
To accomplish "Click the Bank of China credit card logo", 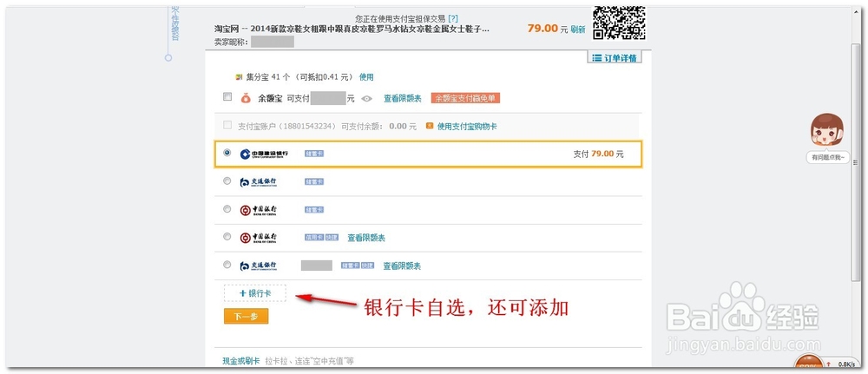I will point(258,238).
